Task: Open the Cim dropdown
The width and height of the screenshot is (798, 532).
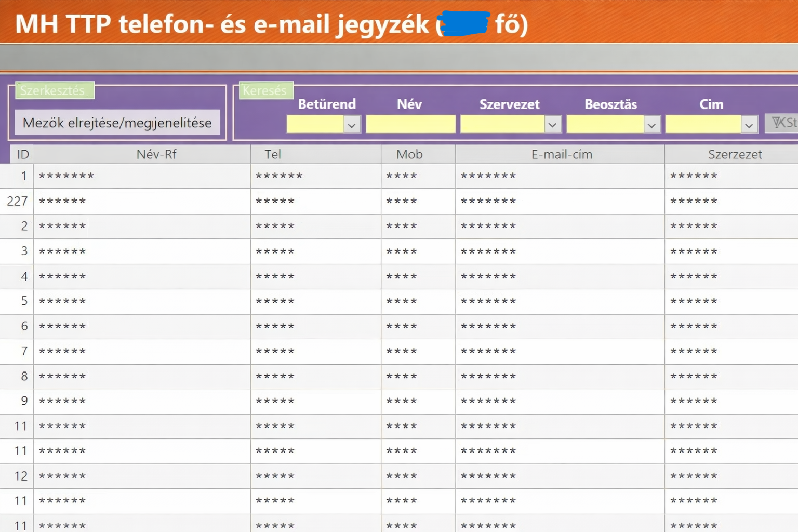Action: [749, 124]
